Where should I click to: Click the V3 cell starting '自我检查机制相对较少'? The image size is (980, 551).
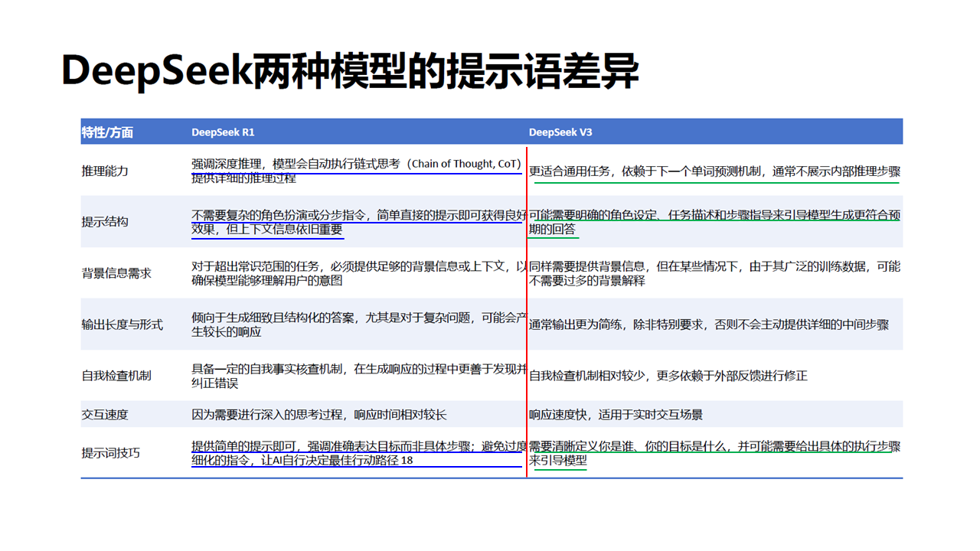668,376
